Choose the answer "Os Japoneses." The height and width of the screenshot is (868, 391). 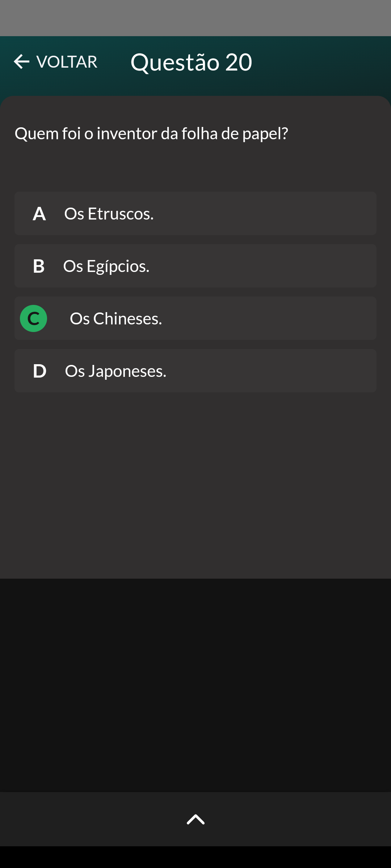click(x=115, y=371)
